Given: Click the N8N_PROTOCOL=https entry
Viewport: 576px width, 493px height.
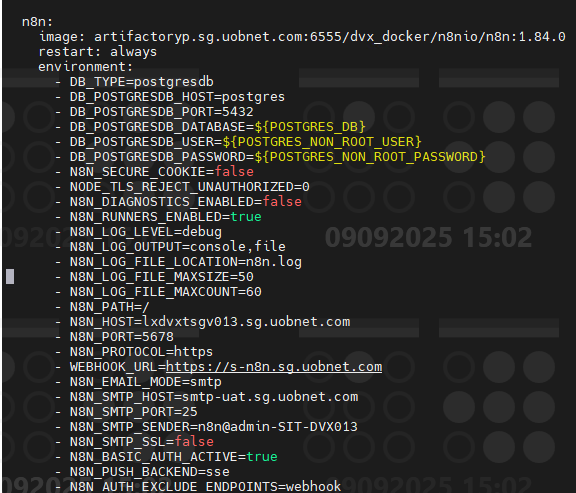Looking at the screenshot, I should click(x=141, y=352).
